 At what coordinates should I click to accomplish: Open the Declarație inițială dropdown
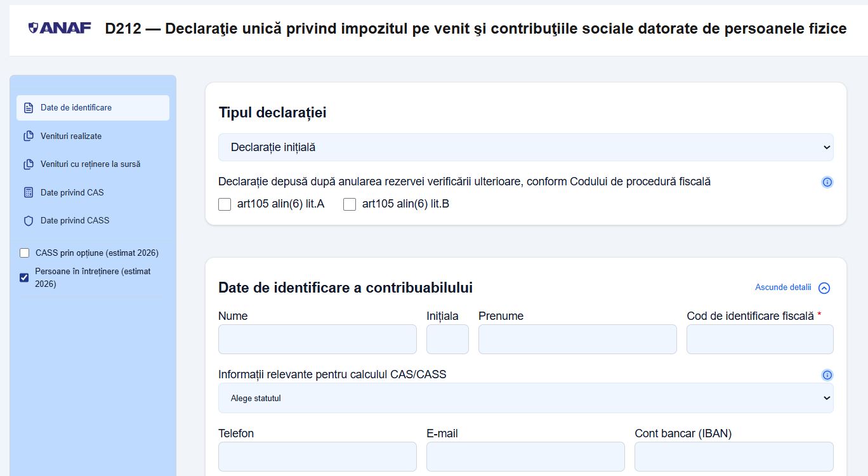point(525,147)
